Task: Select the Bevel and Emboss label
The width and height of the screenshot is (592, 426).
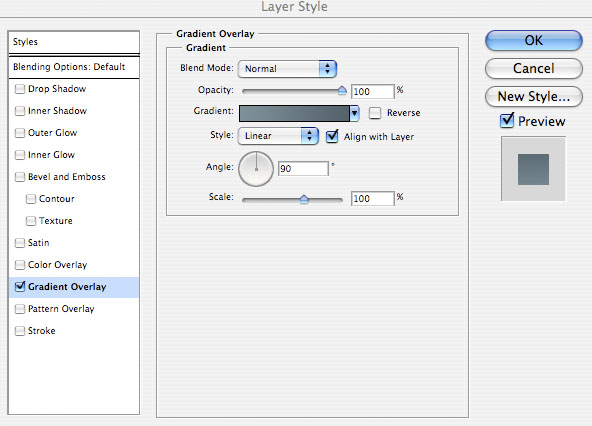Action: coord(67,177)
